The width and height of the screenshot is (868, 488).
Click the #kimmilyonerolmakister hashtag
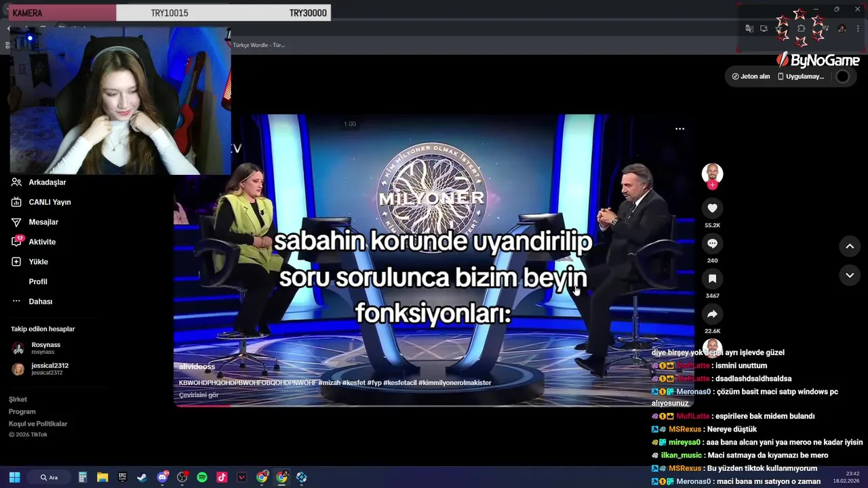[x=455, y=383]
